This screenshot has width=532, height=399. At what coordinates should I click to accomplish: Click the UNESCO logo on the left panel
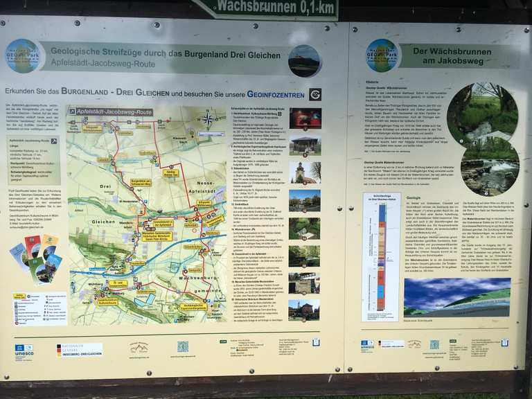coord(24,351)
